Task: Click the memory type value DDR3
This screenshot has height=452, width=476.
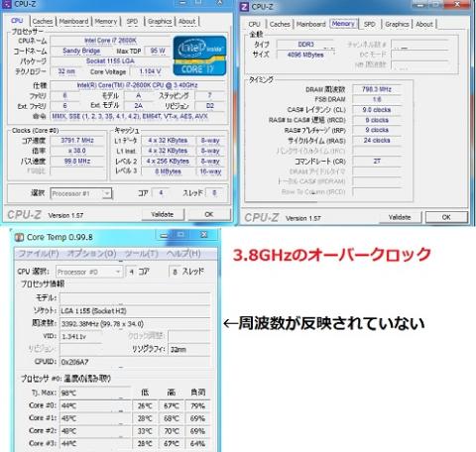Action: (305, 45)
